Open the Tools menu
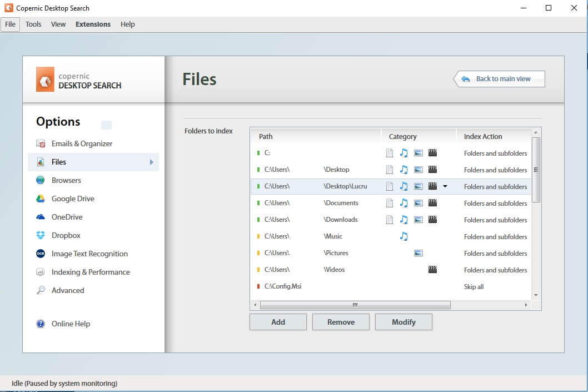 (33, 24)
